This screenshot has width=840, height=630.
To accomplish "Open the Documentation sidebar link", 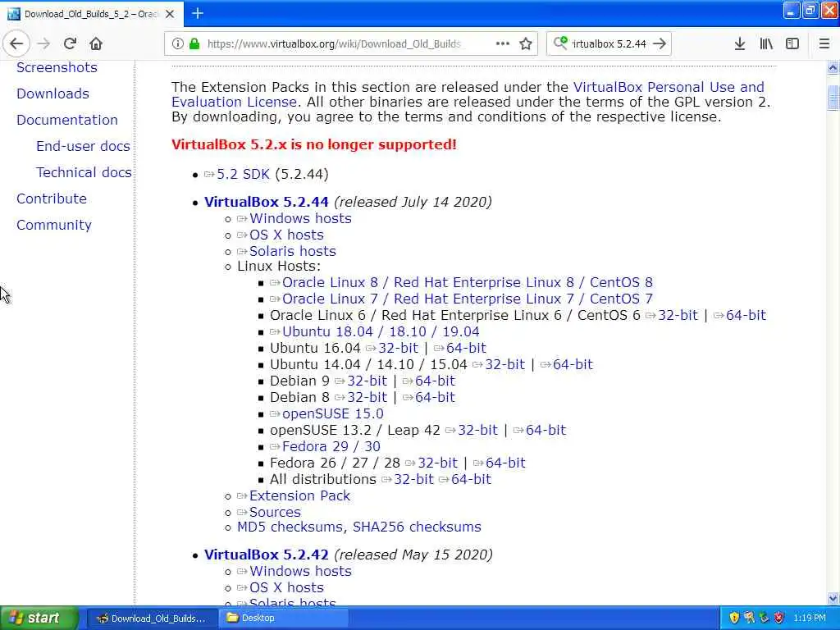I will click(67, 120).
